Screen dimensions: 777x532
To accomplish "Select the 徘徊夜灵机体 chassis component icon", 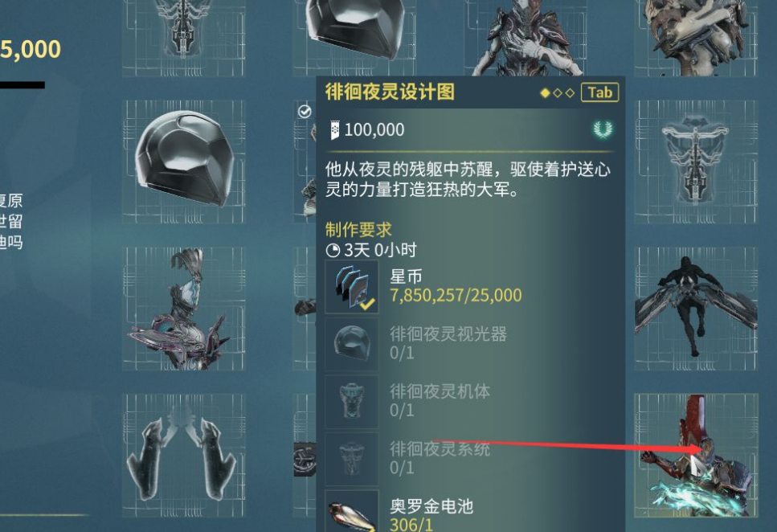I will click(352, 402).
